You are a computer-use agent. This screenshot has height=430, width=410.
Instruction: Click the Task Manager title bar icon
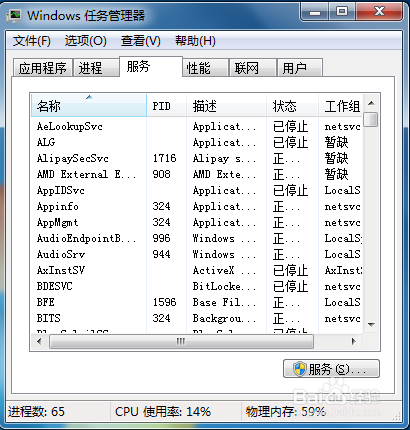(x=14, y=15)
